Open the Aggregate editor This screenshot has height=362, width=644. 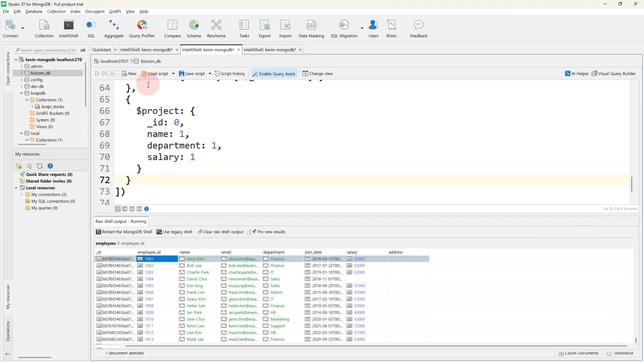coord(114,29)
